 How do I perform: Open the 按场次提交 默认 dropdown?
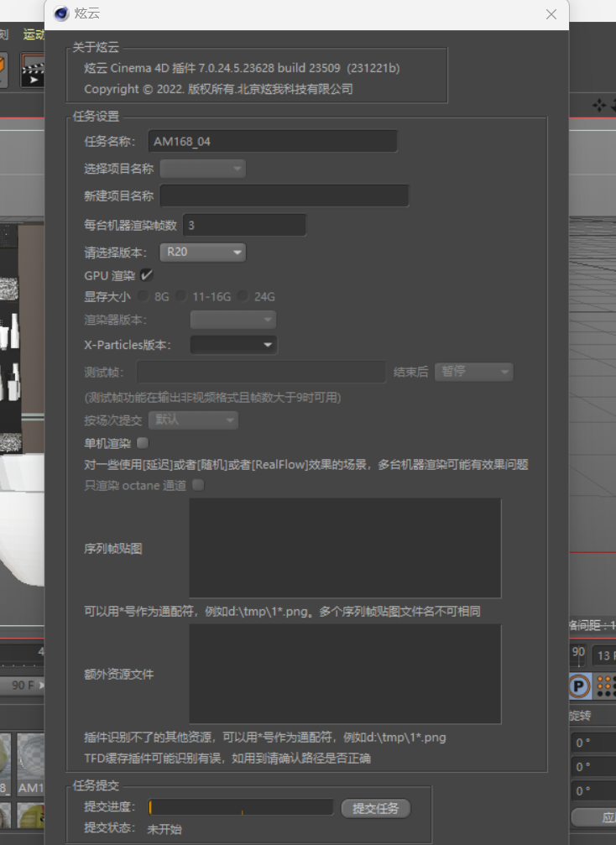coord(193,420)
